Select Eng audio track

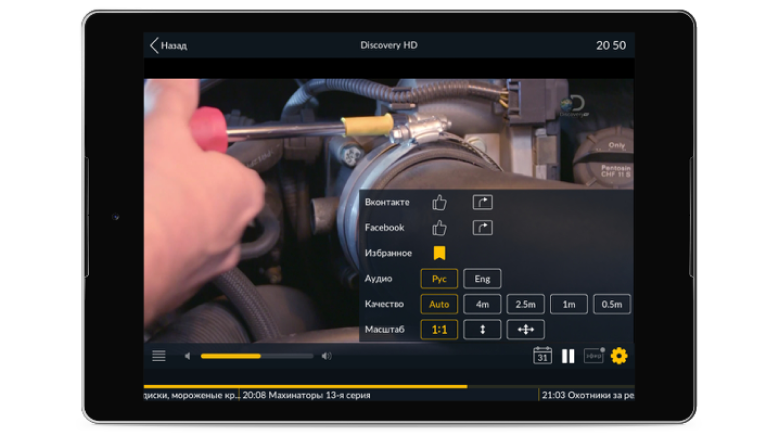pos(482,279)
